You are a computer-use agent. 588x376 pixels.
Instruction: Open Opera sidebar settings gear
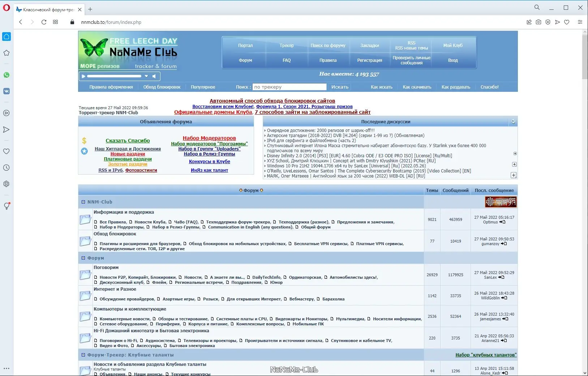7,184
